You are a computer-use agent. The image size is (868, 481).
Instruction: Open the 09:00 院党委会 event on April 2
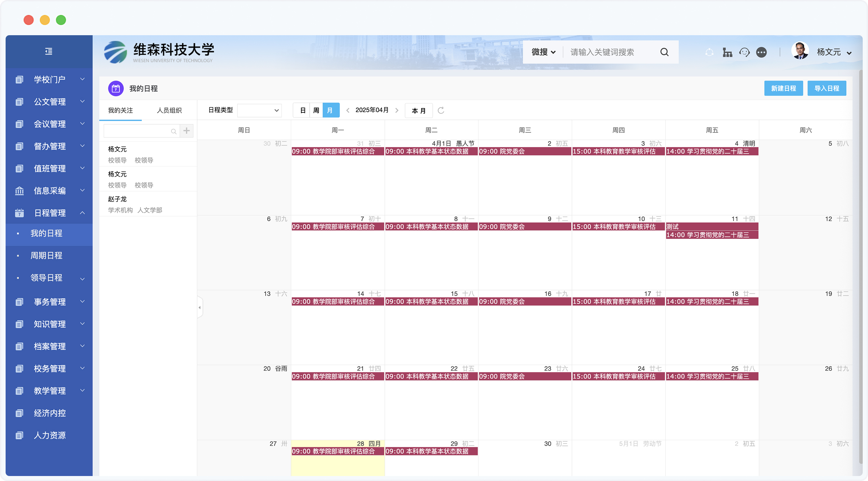pos(525,152)
